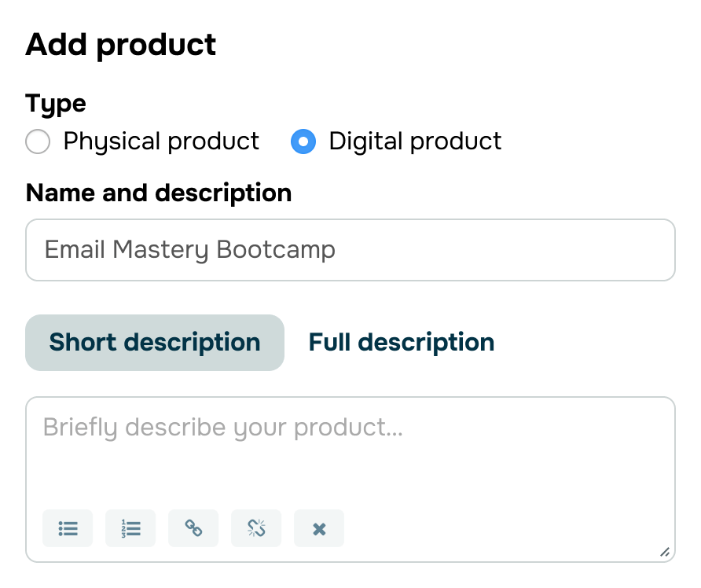This screenshot has height=588, width=701.
Task: Select the Physical product radio button
Action: tap(38, 141)
